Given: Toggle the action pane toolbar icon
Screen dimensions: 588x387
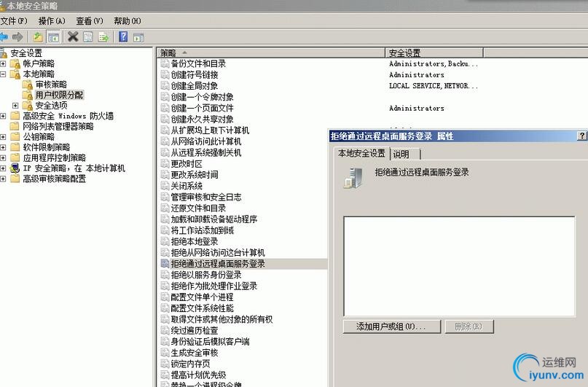Looking at the screenshot, I should point(138,37).
